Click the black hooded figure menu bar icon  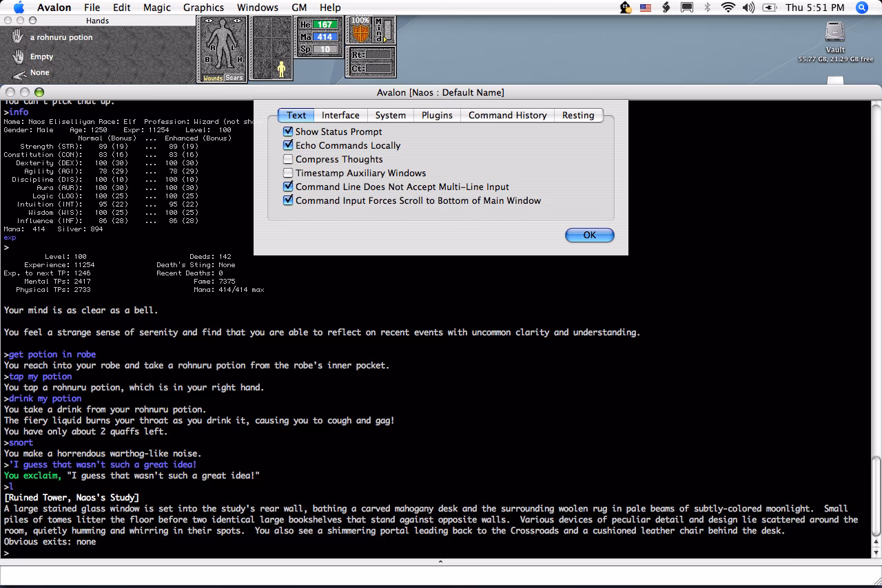coord(625,8)
